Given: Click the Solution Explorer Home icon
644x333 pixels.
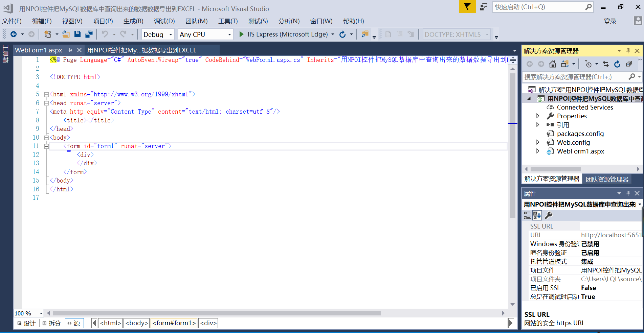Looking at the screenshot, I should pyautogui.click(x=553, y=64).
